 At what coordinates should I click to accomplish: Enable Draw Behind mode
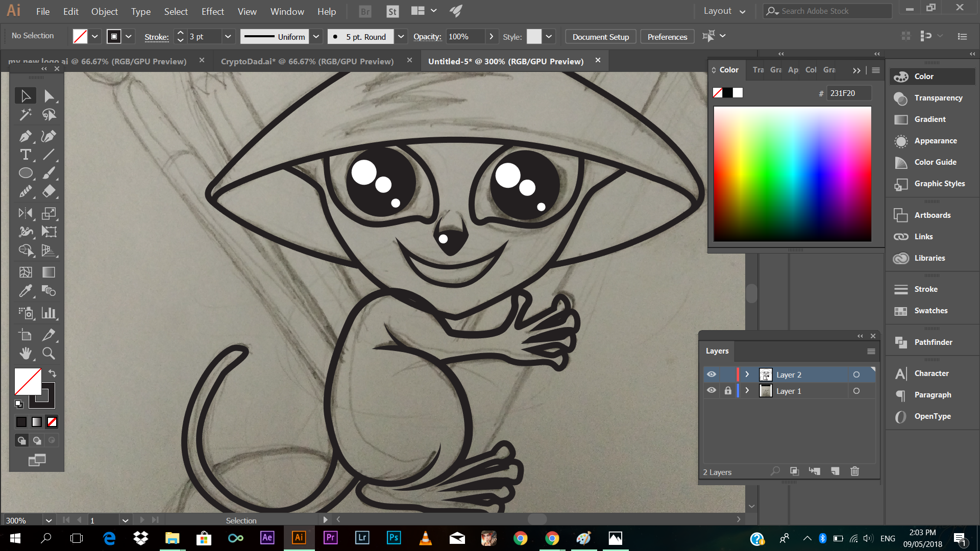coord(37,440)
